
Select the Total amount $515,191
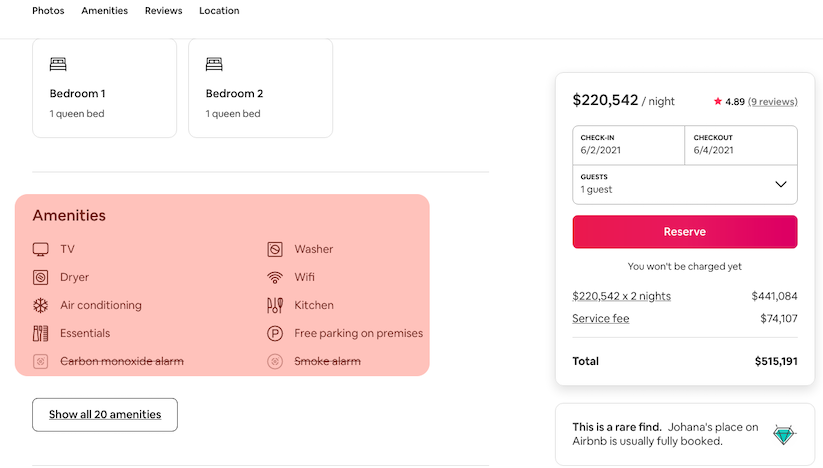[776, 361]
